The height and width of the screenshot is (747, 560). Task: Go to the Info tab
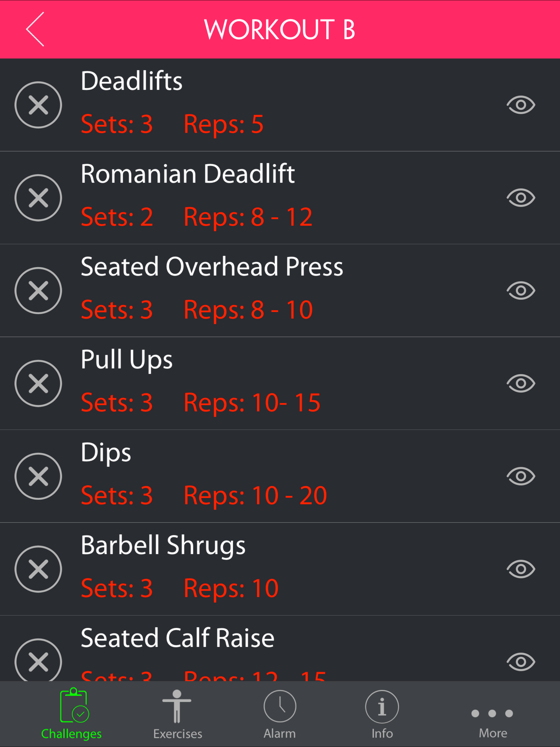click(382, 714)
